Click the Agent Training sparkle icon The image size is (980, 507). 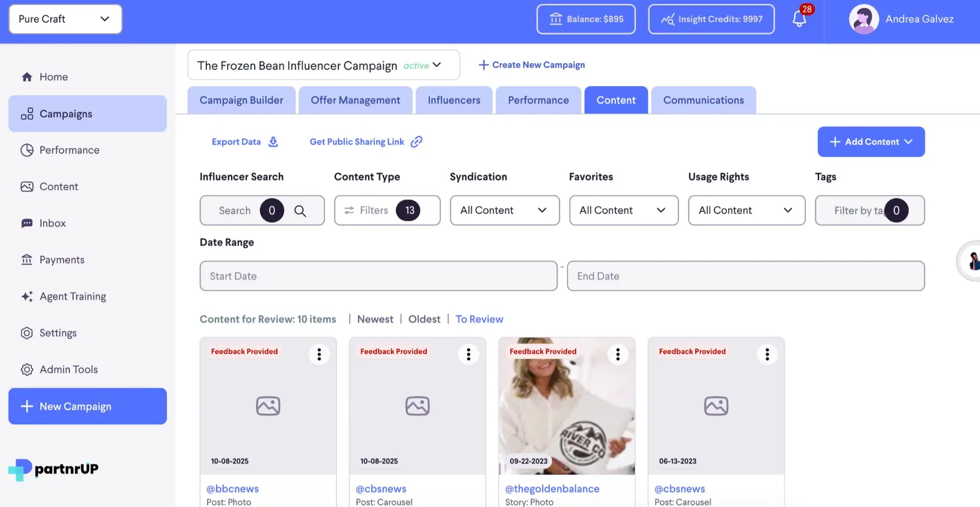pos(27,296)
